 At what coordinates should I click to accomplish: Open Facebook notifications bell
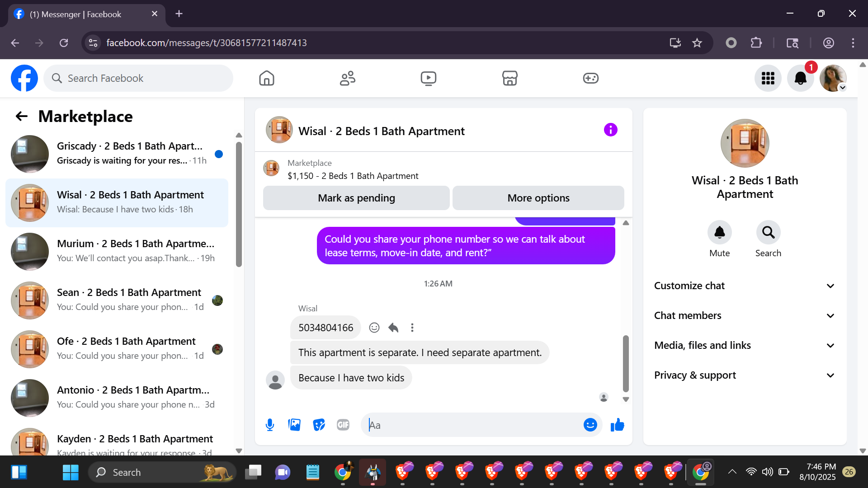coord(800,78)
